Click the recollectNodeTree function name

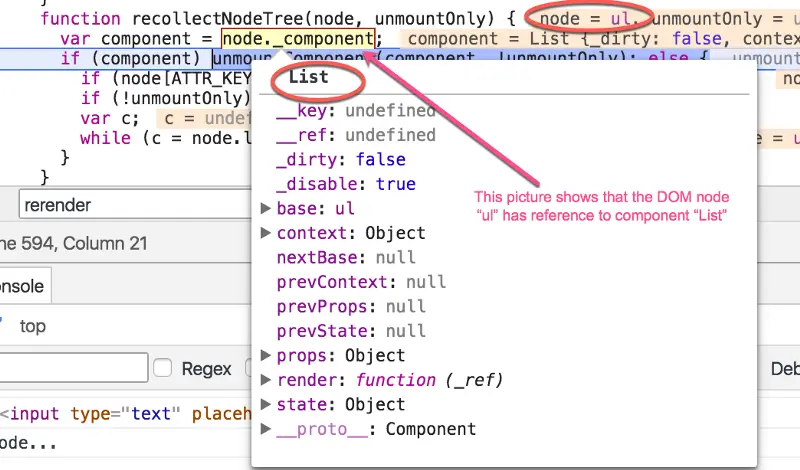click(x=217, y=18)
